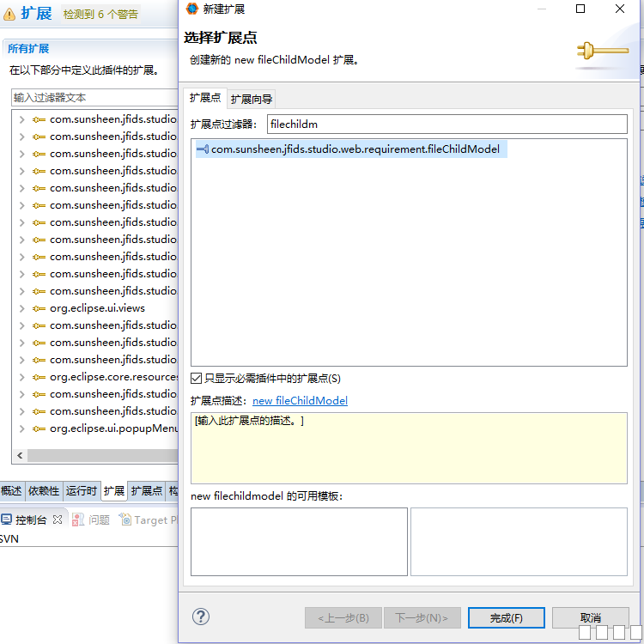
Task: Click the 控制台 console view icon
Action: click(7, 519)
